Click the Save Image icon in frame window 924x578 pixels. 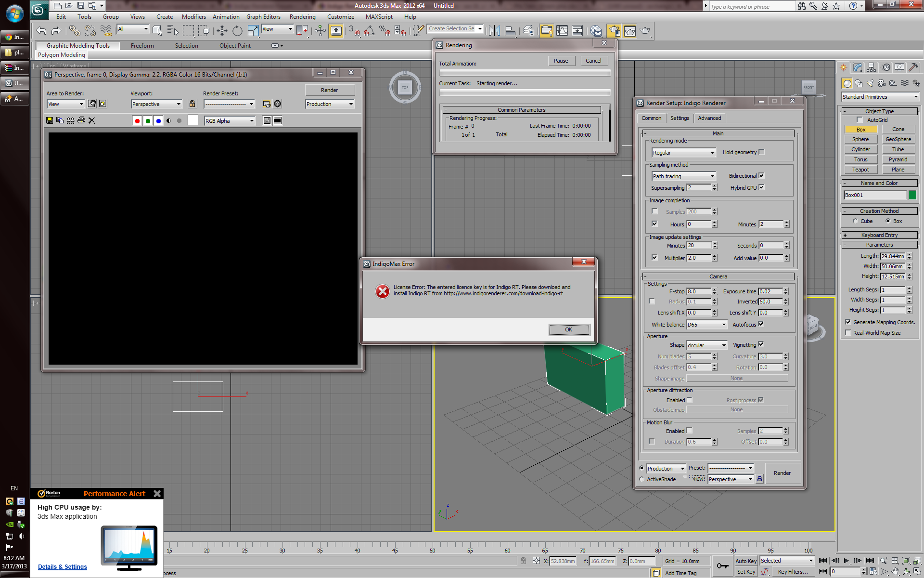(50, 120)
